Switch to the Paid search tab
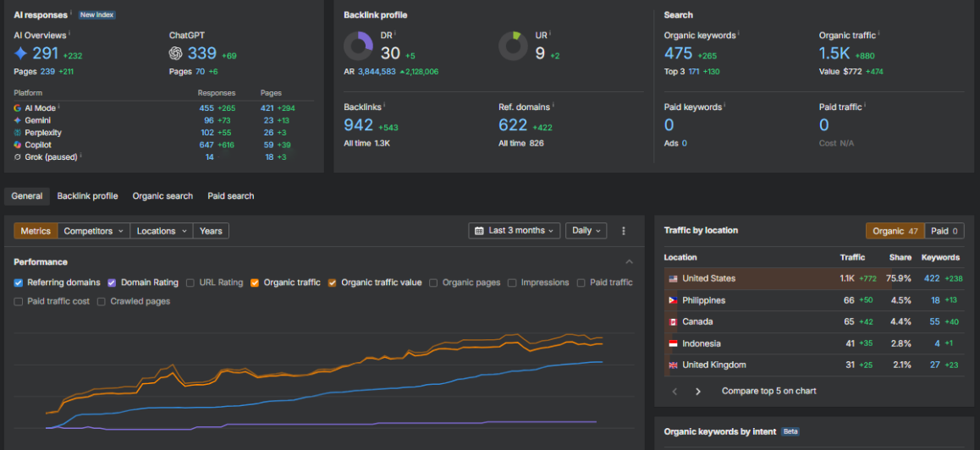 [x=231, y=196]
